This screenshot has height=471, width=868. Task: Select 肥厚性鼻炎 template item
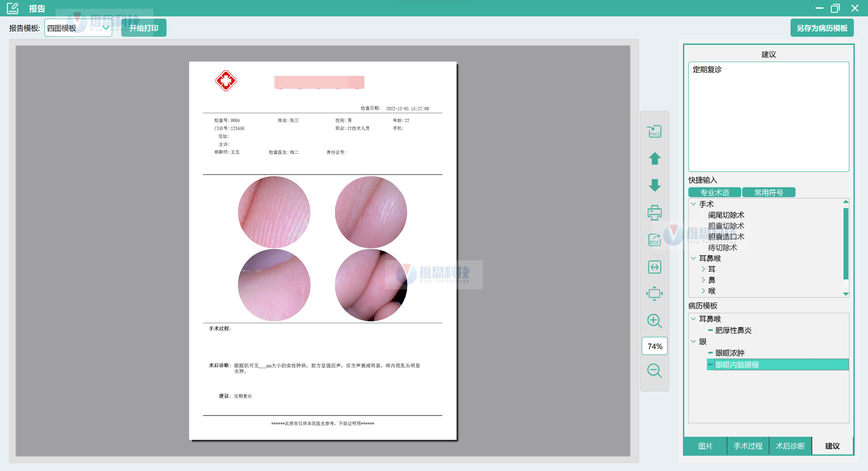pos(733,330)
